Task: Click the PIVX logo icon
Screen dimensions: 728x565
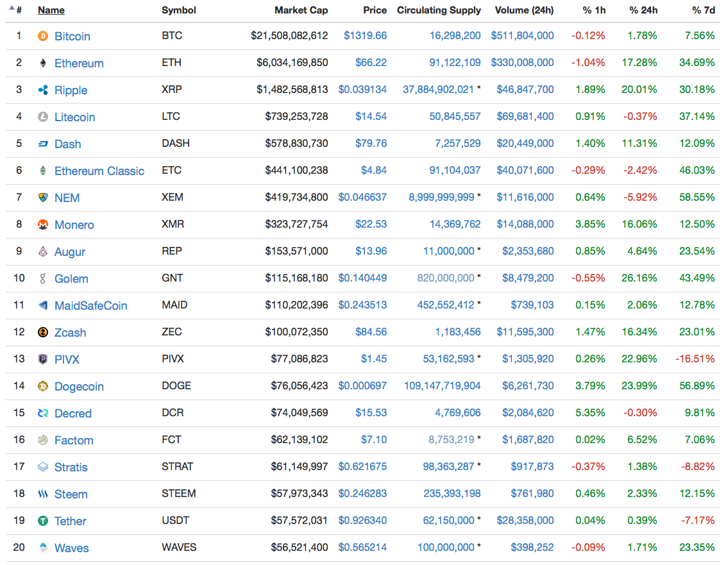Action: [x=43, y=359]
